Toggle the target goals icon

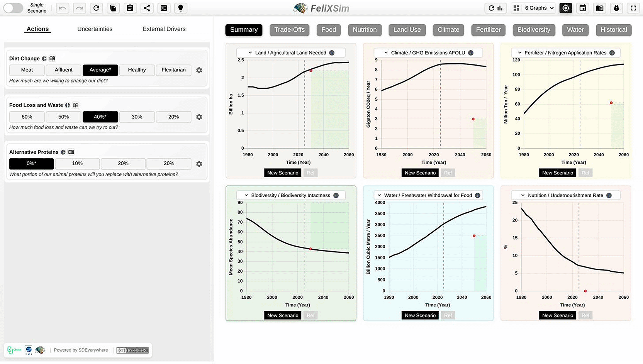point(566,8)
